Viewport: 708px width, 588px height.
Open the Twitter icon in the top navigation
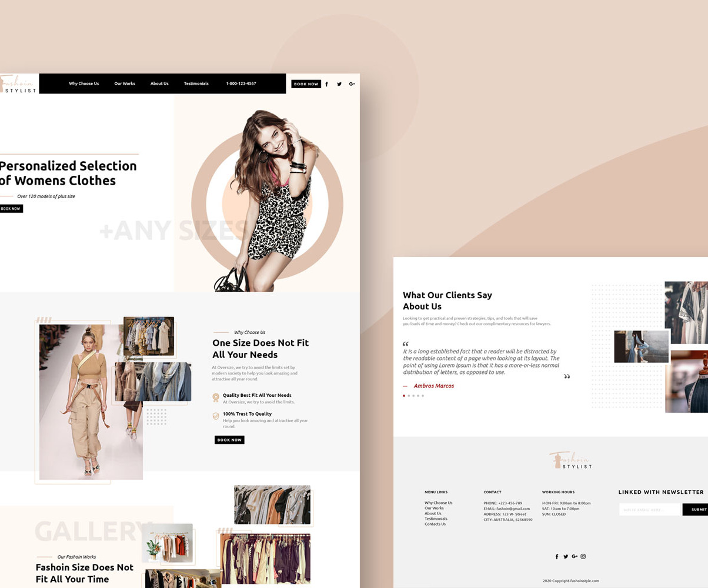(339, 84)
